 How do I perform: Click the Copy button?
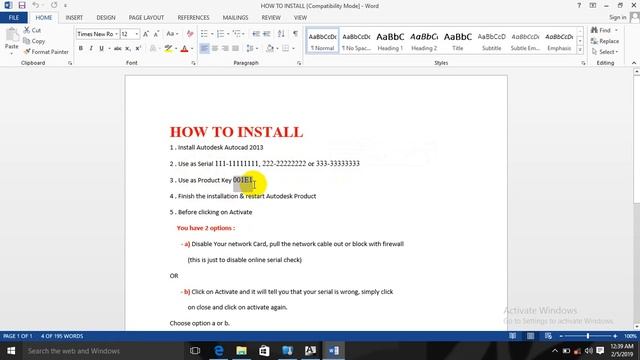pos(34,41)
